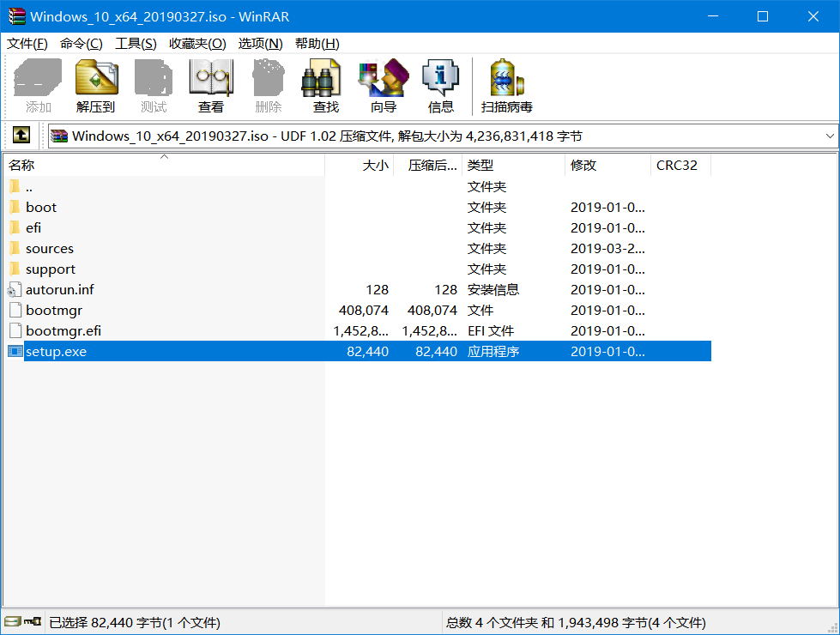
Task: Open the 帮助(H) menu
Action: click(317, 44)
